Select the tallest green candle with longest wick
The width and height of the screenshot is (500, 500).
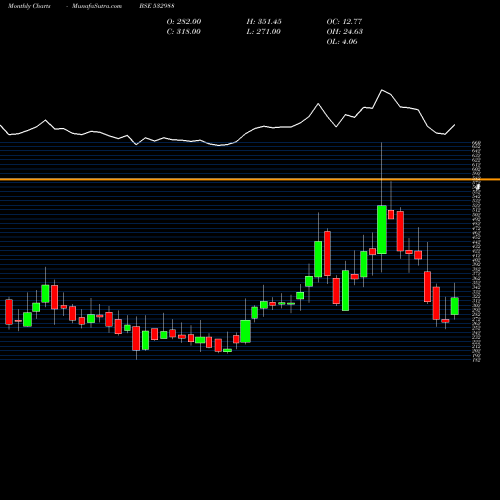382,230
